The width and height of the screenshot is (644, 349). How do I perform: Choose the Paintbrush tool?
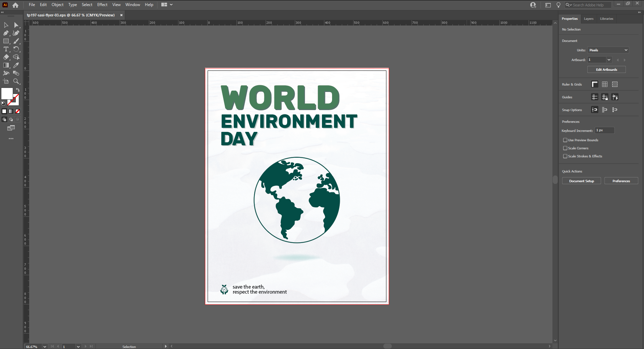(x=16, y=41)
